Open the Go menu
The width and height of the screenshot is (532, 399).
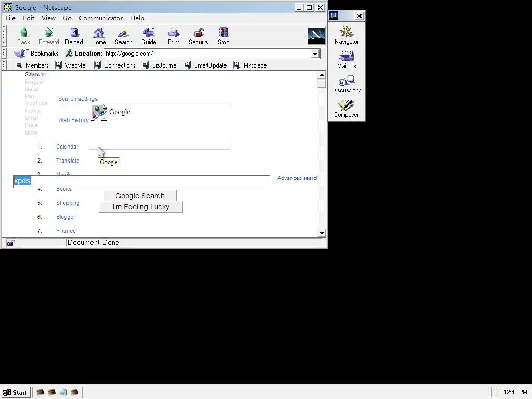[x=67, y=18]
